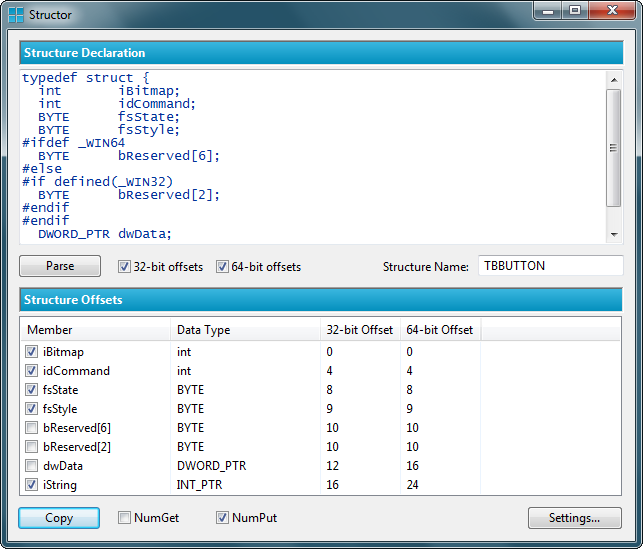Click the declaration box scrollbar thumb

(613, 148)
